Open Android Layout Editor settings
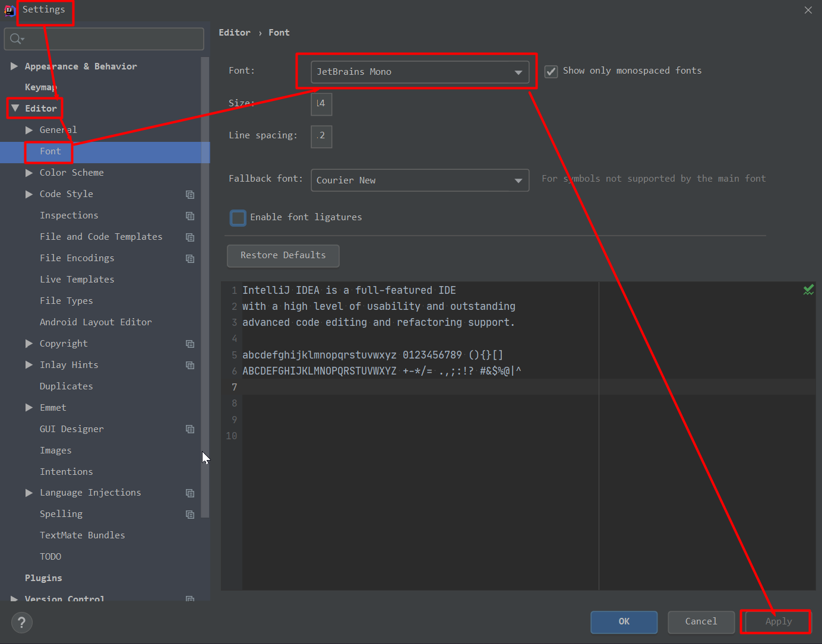 tap(96, 322)
